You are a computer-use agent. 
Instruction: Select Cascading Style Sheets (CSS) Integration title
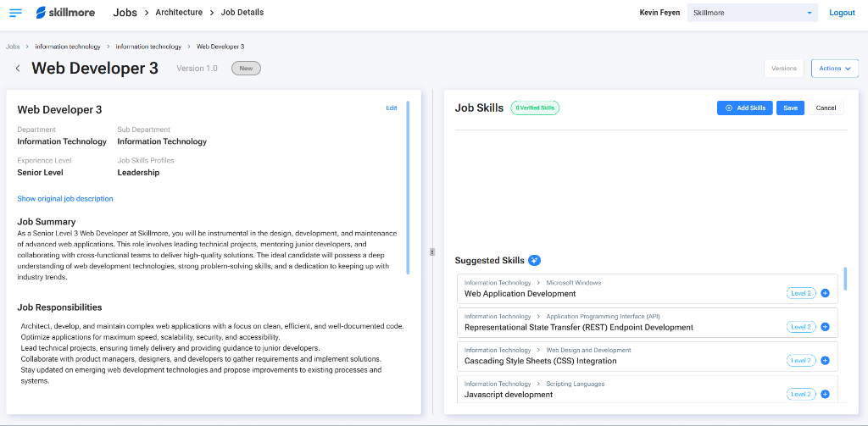tap(540, 361)
